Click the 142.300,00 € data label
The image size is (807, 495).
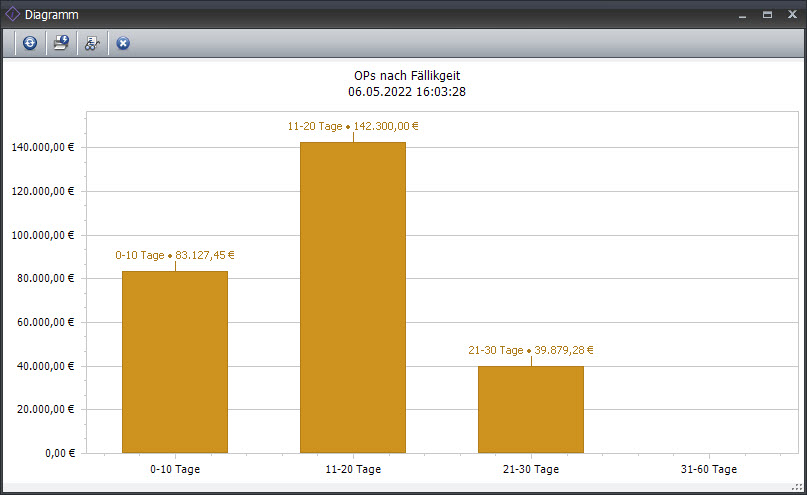click(x=353, y=126)
